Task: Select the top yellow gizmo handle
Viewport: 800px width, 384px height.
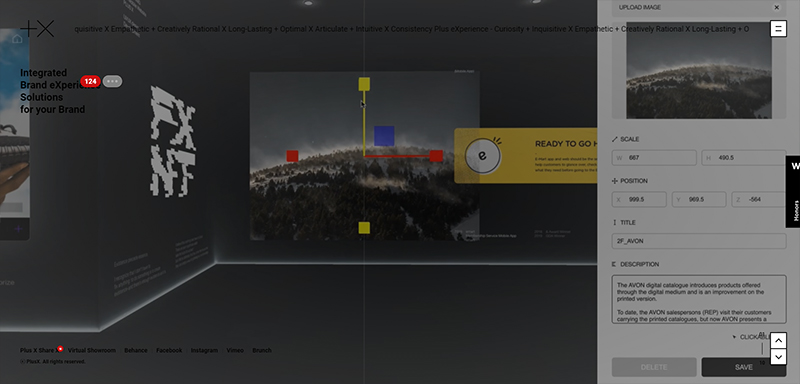Action: [364, 84]
